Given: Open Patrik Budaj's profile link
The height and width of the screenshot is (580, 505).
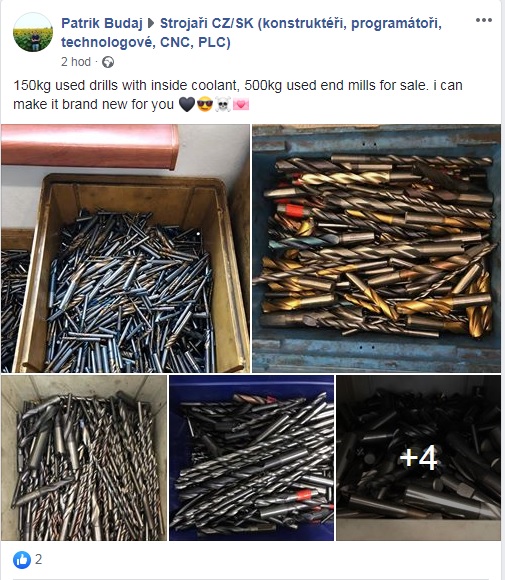Looking at the screenshot, I should 102,23.
